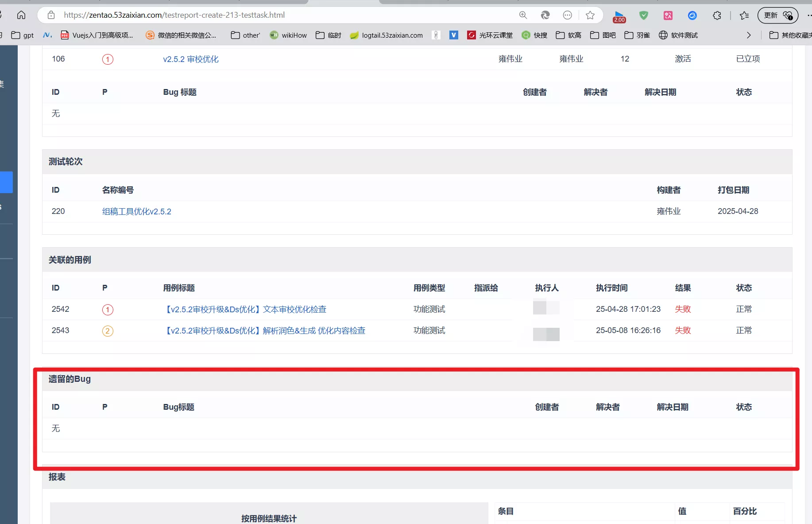
Task: Expand the bookmarks overflow chevron
Action: coord(749,35)
